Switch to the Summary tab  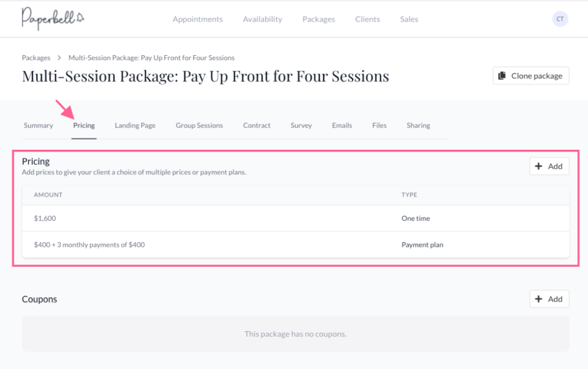pos(38,126)
